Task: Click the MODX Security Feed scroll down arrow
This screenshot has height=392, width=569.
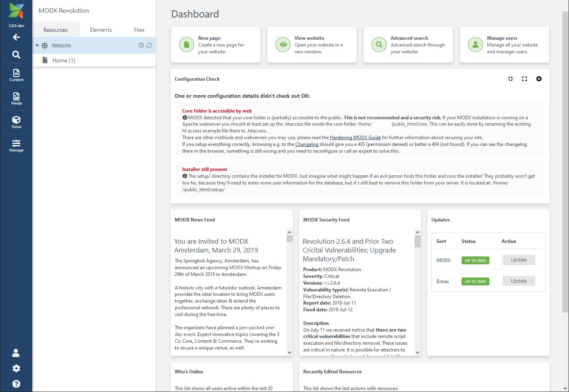Action: click(417, 352)
